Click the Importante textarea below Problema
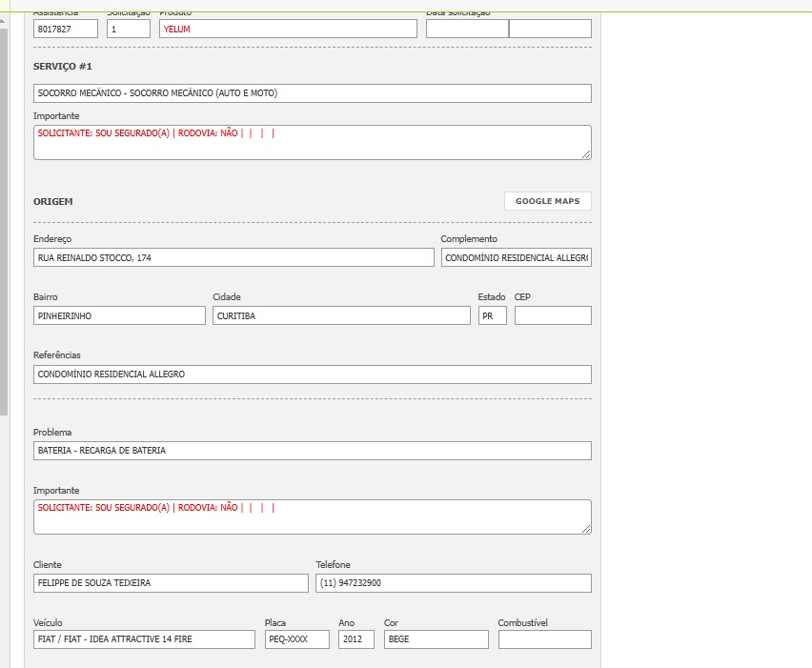The width and height of the screenshot is (812, 668). (x=313, y=516)
